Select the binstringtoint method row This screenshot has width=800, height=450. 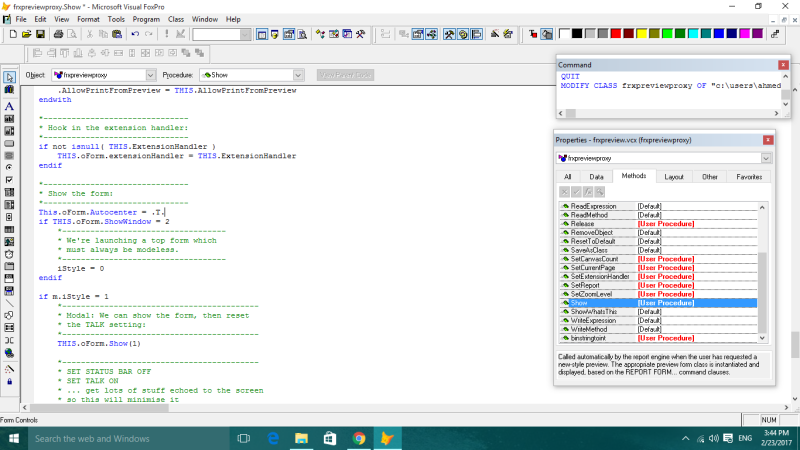coord(658,338)
